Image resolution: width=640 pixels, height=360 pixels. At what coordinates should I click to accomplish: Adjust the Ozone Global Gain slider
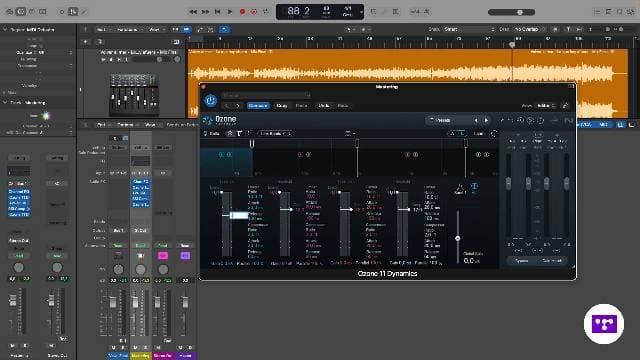coord(458,238)
